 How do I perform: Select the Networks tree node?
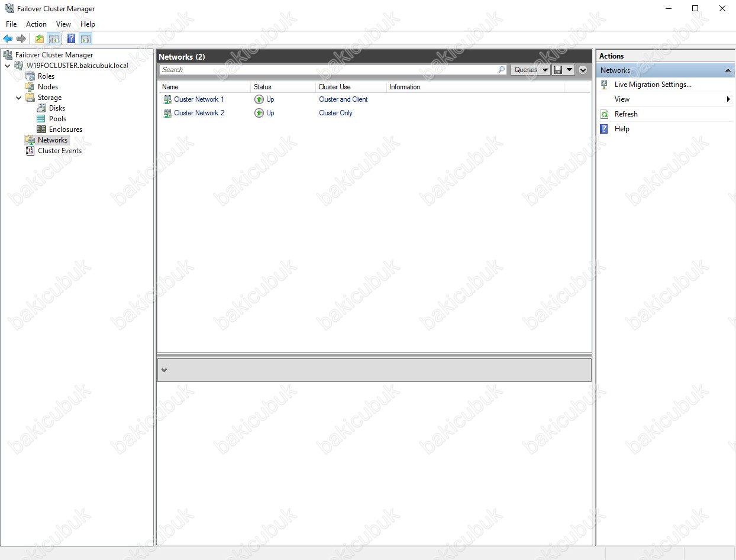tap(53, 140)
